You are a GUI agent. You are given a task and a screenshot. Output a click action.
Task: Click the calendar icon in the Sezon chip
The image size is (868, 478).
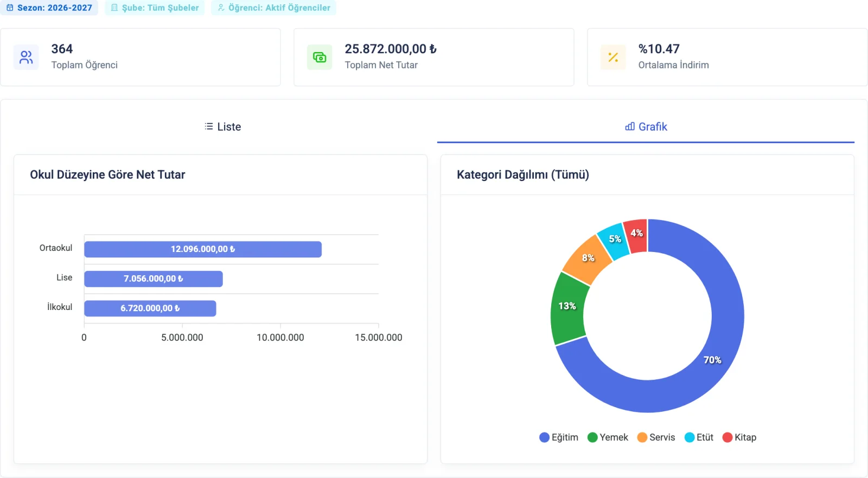pyautogui.click(x=10, y=8)
